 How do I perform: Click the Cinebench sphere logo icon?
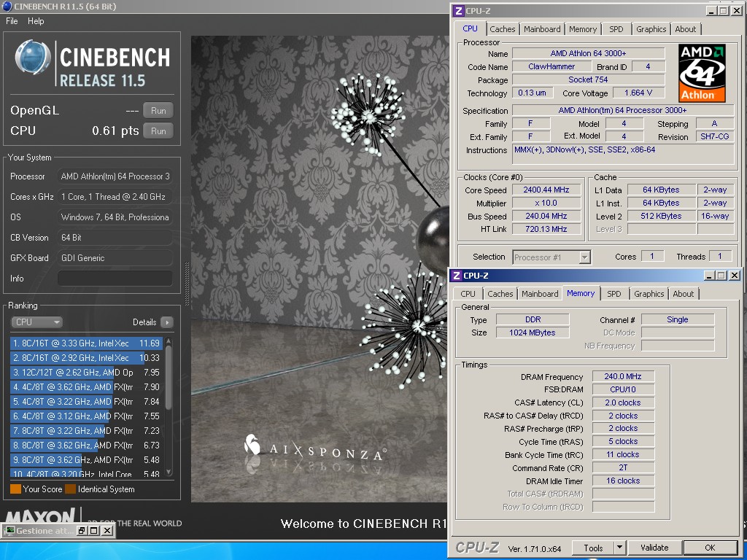(32, 58)
